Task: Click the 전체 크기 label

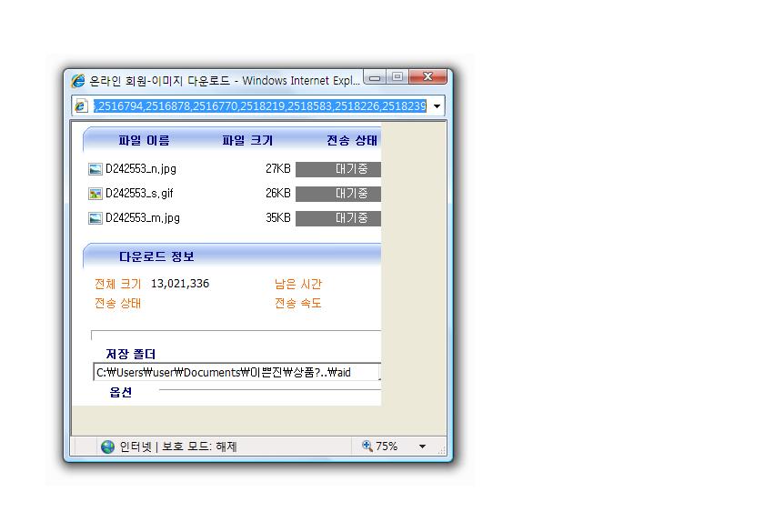Action: [118, 284]
